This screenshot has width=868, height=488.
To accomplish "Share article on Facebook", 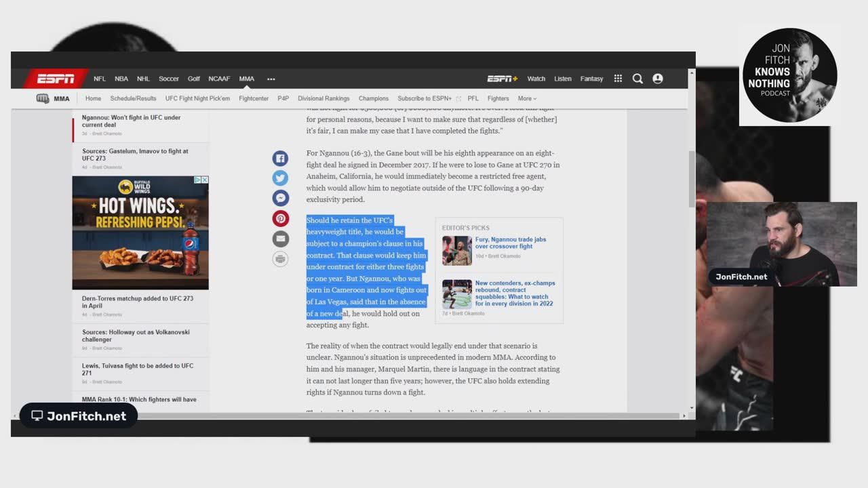I will tap(281, 159).
